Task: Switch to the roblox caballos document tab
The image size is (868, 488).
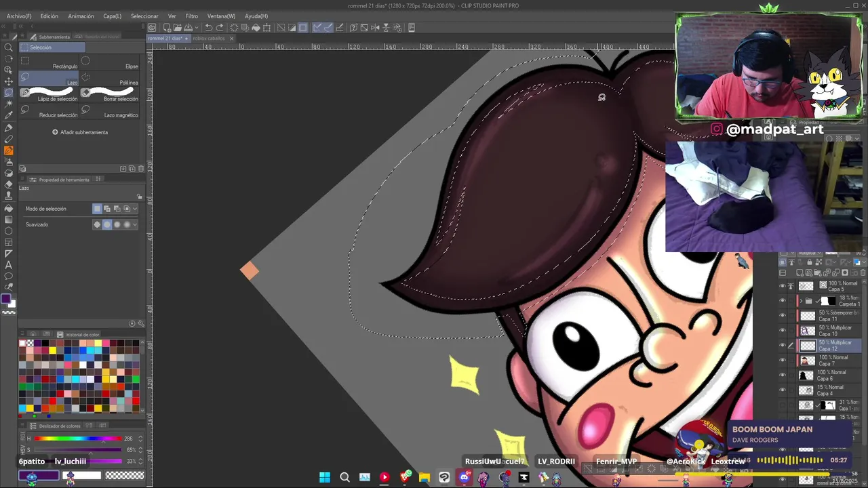Action: pos(208,39)
